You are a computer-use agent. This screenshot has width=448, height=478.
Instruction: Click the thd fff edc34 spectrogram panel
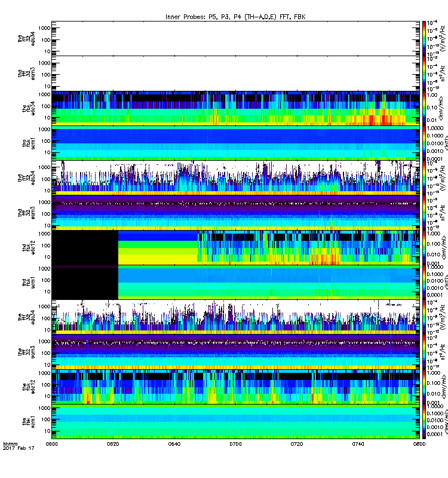pos(235,177)
